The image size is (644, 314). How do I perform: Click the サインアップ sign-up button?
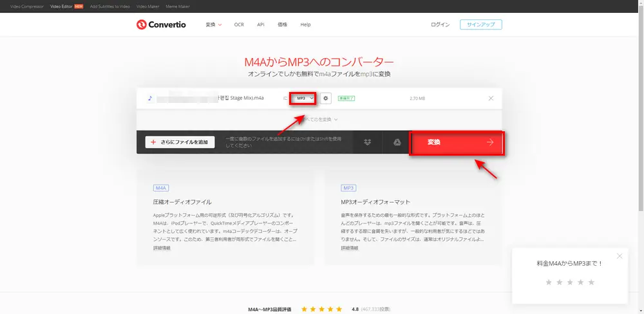point(480,24)
